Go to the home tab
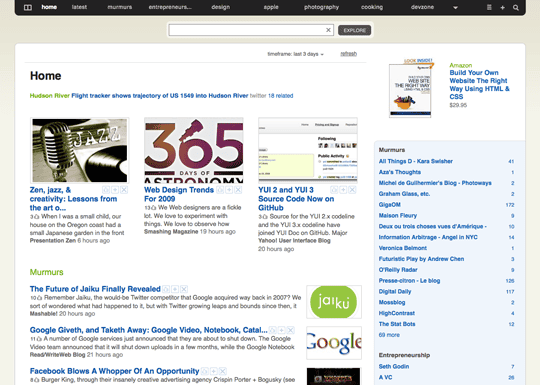Image resolution: width=540 pixels, height=385 pixels. [x=49, y=7]
